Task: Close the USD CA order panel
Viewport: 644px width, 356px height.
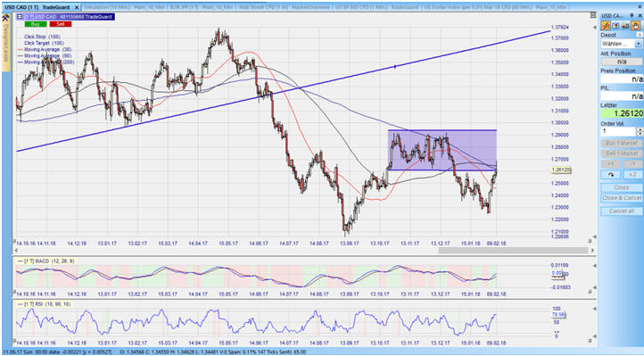Action: coord(640,15)
